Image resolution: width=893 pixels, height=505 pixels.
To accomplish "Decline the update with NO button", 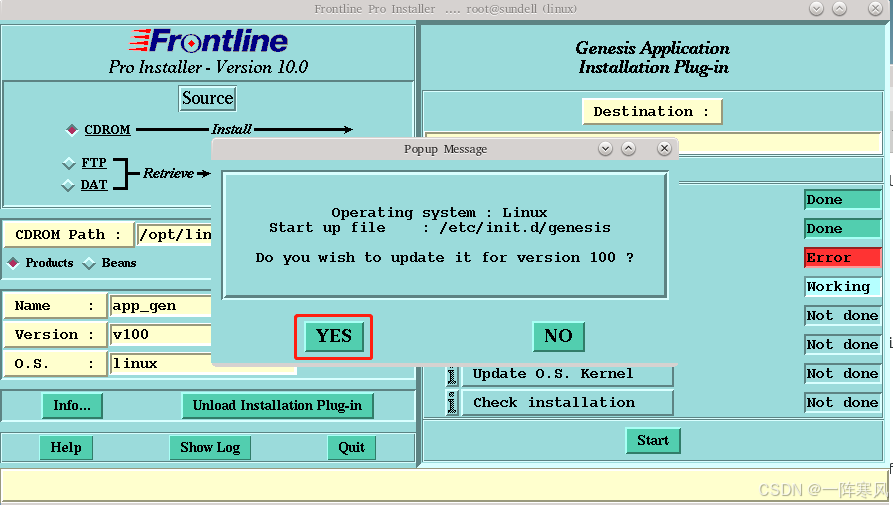I will point(558,336).
